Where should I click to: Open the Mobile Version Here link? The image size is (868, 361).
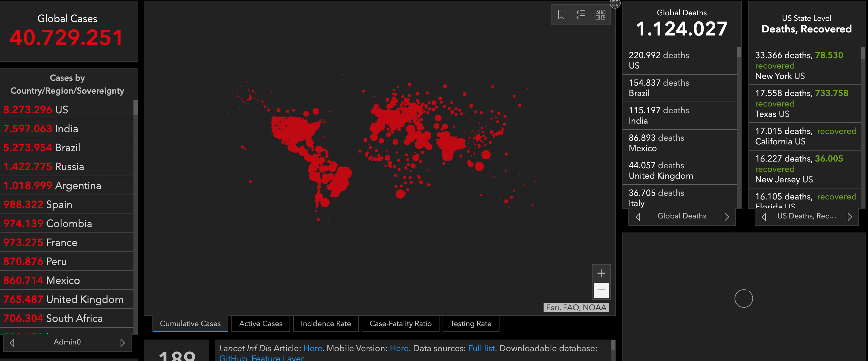(399, 348)
